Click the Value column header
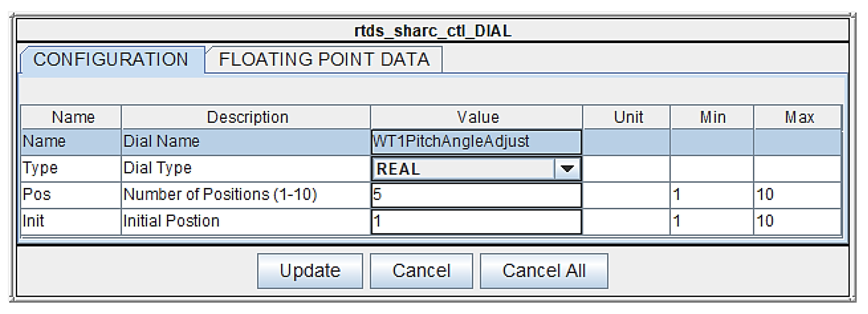 [477, 117]
